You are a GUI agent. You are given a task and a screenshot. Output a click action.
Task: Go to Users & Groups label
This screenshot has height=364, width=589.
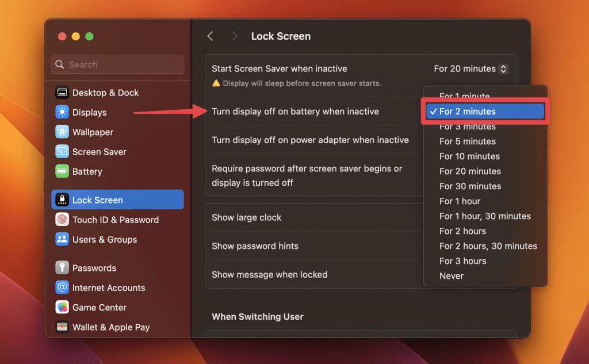click(x=105, y=240)
